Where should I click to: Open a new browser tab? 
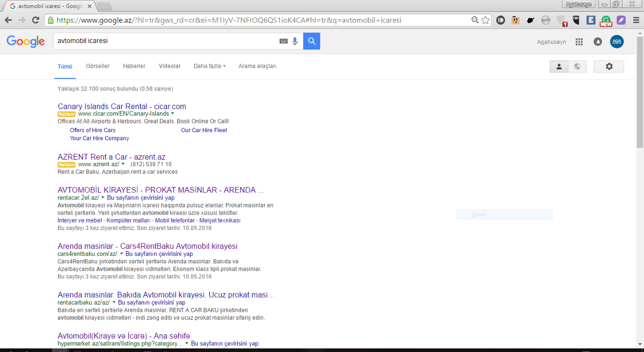pos(104,6)
